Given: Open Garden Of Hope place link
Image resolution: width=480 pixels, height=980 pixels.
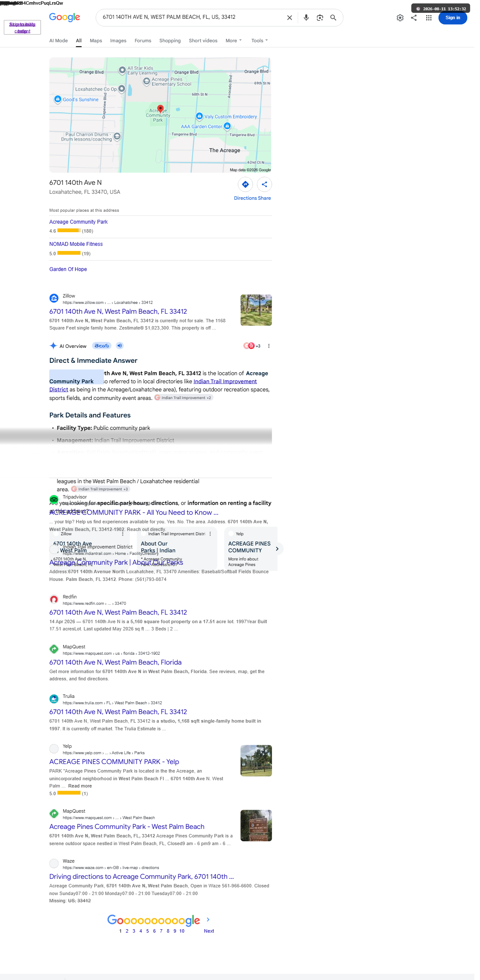Looking at the screenshot, I should coord(68,269).
